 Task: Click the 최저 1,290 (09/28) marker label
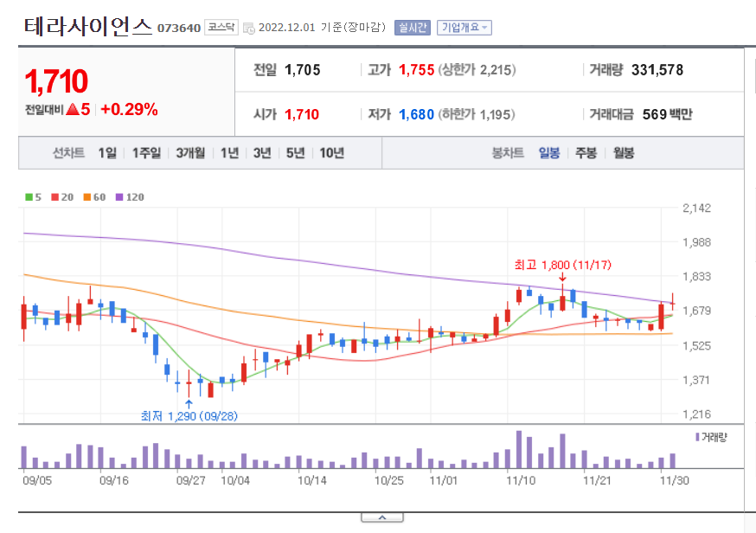pos(189,416)
